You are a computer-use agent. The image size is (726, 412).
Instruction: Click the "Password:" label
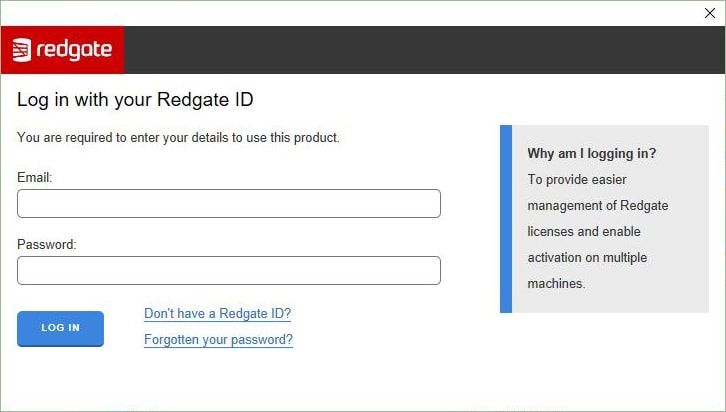47,244
